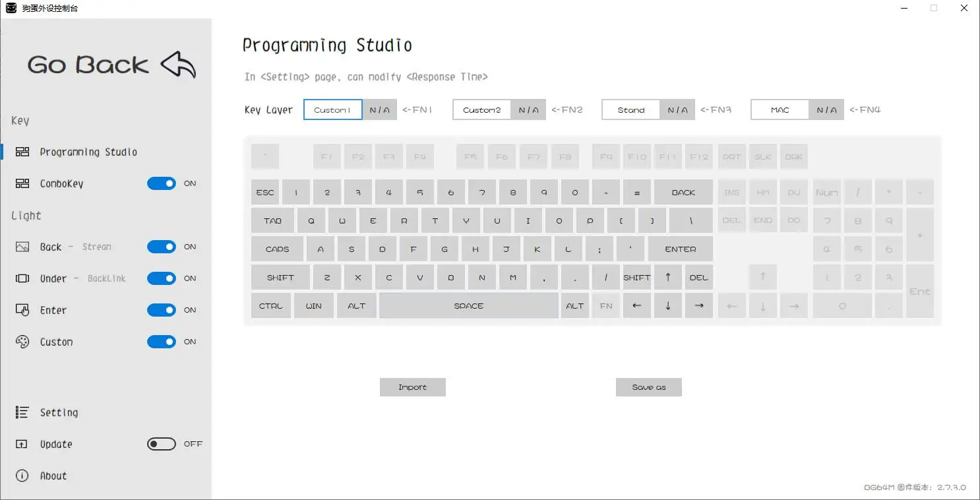Select the left ALT key
This screenshot has height=500, width=980.
[x=357, y=306]
